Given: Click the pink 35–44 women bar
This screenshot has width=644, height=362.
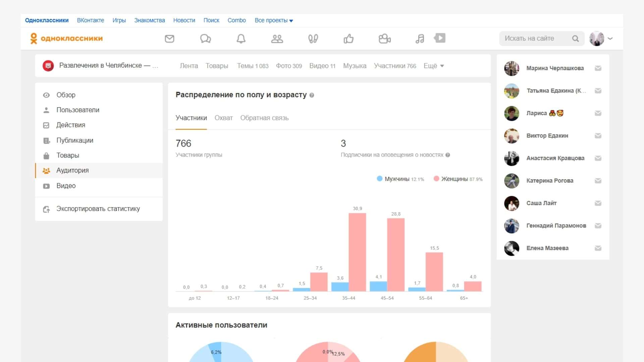Looking at the screenshot, I should pyautogui.click(x=357, y=251).
